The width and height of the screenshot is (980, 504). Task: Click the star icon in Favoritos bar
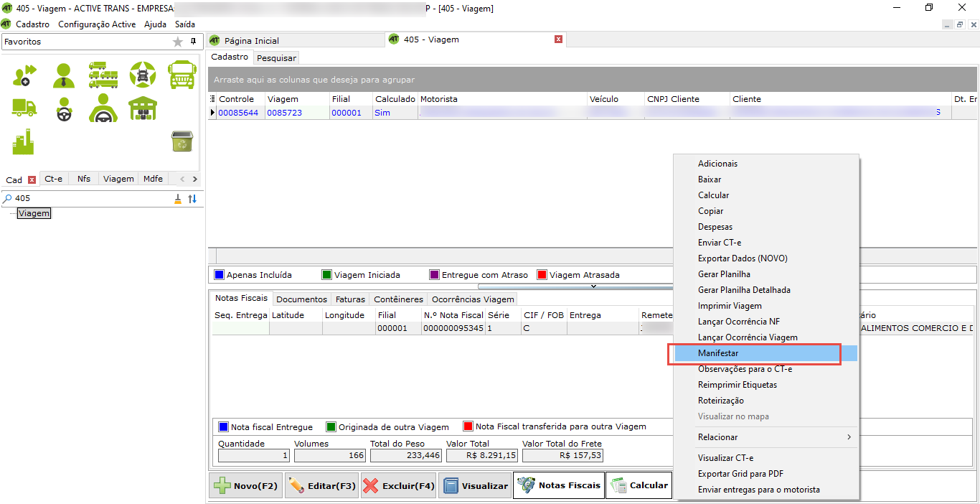click(178, 42)
